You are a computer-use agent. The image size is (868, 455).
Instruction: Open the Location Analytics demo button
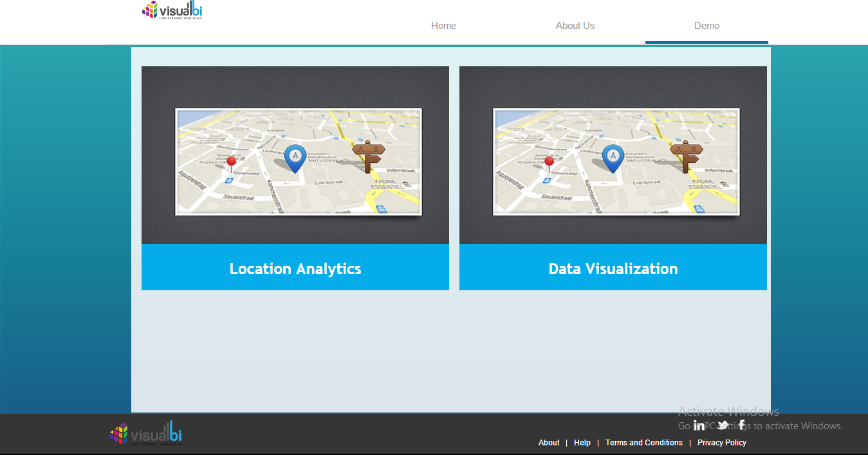[295, 268]
